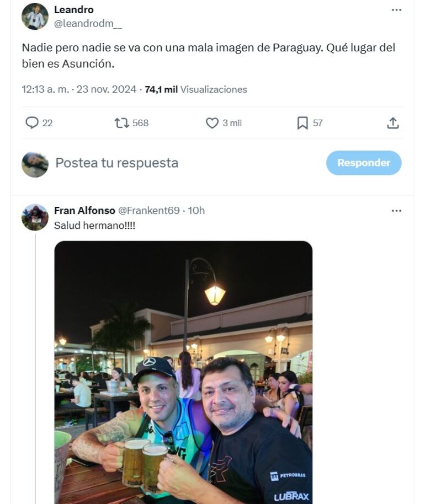The height and width of the screenshot is (504, 425).
Task: Like the post with heart icon
Action: coord(212,123)
